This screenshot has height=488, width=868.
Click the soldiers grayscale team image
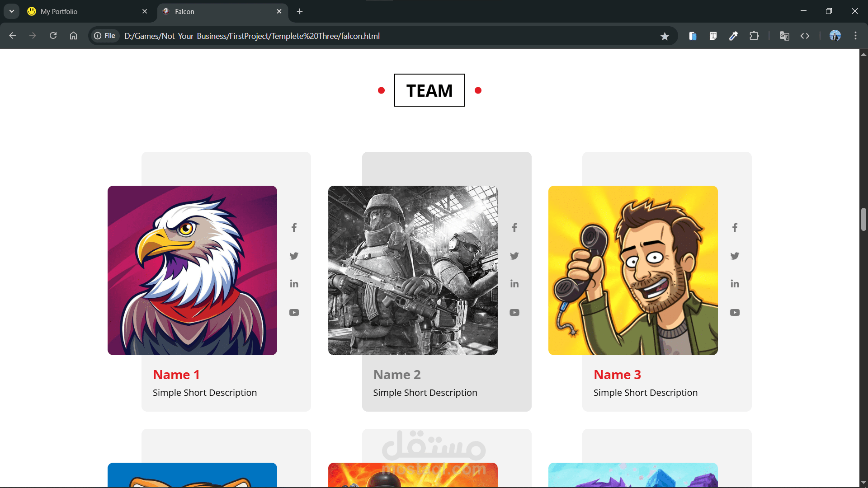(x=413, y=270)
